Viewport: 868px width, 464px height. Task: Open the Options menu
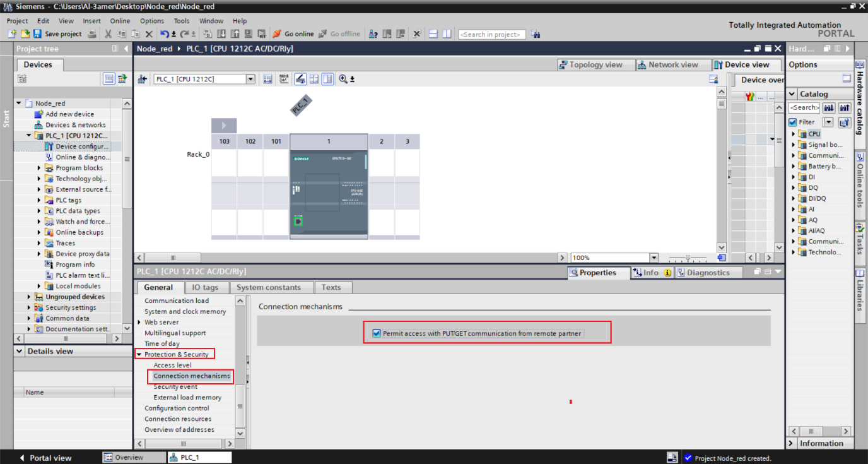coord(152,21)
